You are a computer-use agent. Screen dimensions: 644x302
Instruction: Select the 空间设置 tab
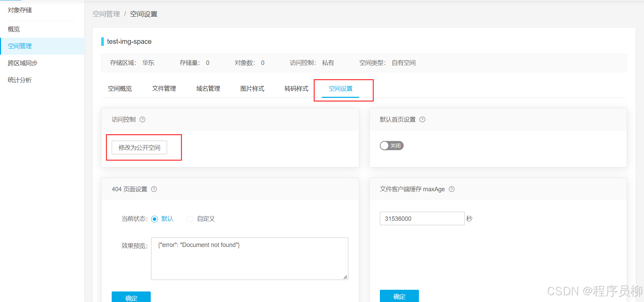(341, 89)
